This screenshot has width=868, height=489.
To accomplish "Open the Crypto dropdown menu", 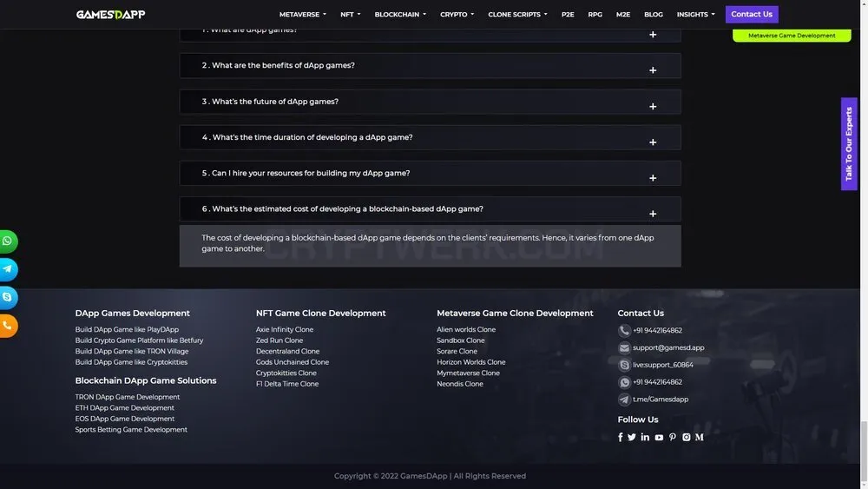I will pyautogui.click(x=457, y=15).
